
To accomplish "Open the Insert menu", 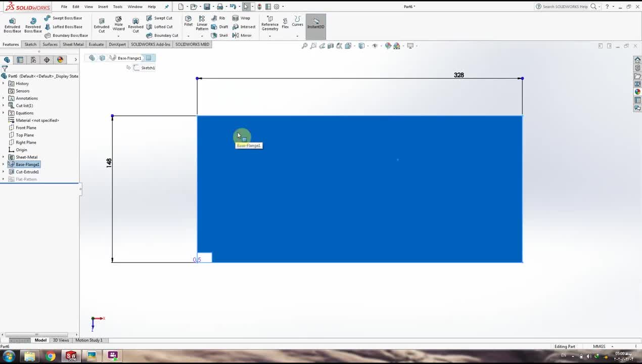I will tap(103, 7).
